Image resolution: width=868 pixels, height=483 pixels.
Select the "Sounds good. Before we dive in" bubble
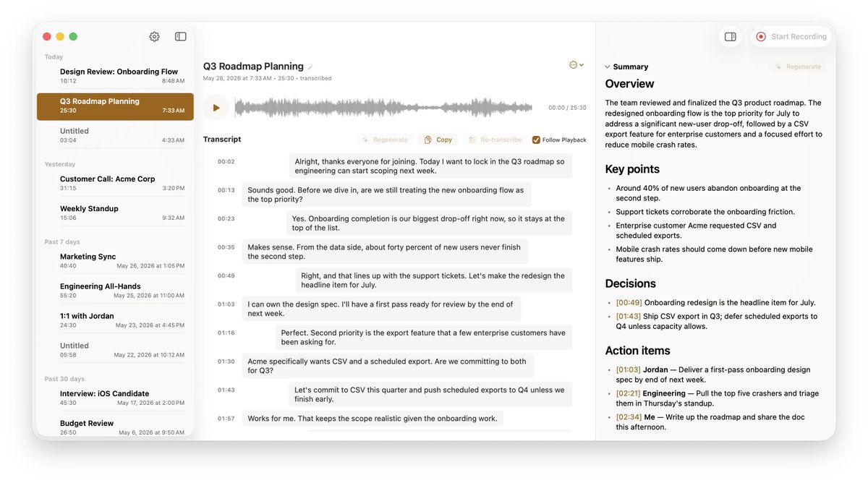[387, 195]
